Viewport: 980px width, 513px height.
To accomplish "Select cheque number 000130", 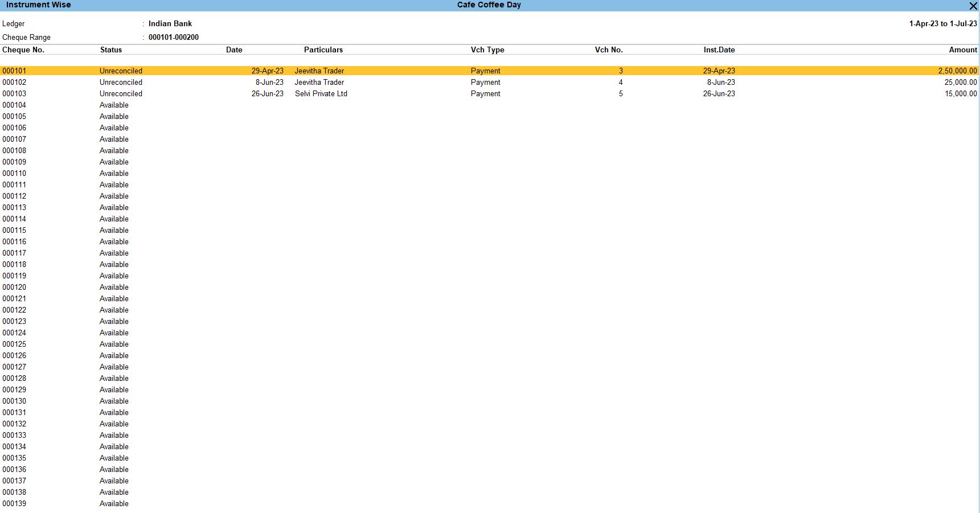I will coord(14,401).
